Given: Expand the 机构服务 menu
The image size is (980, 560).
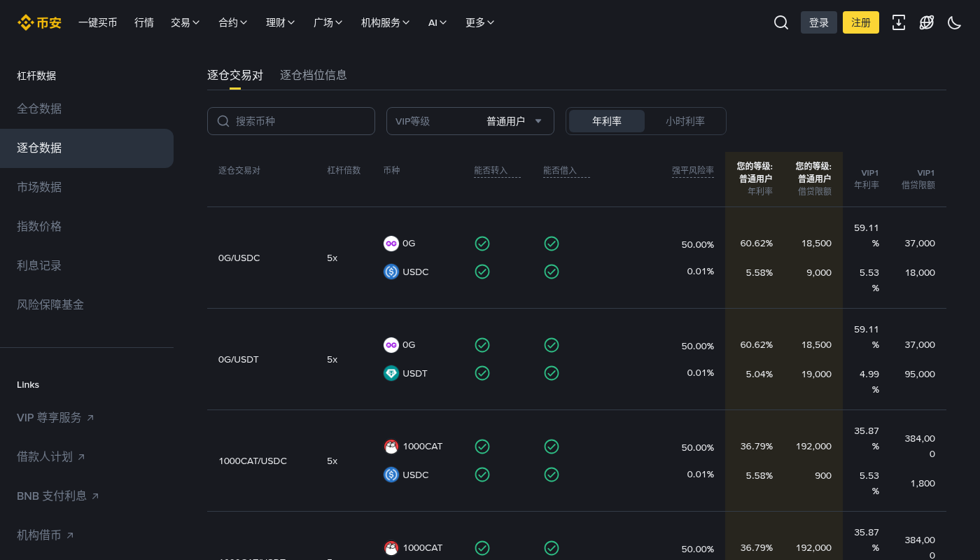Looking at the screenshot, I should coord(386,22).
